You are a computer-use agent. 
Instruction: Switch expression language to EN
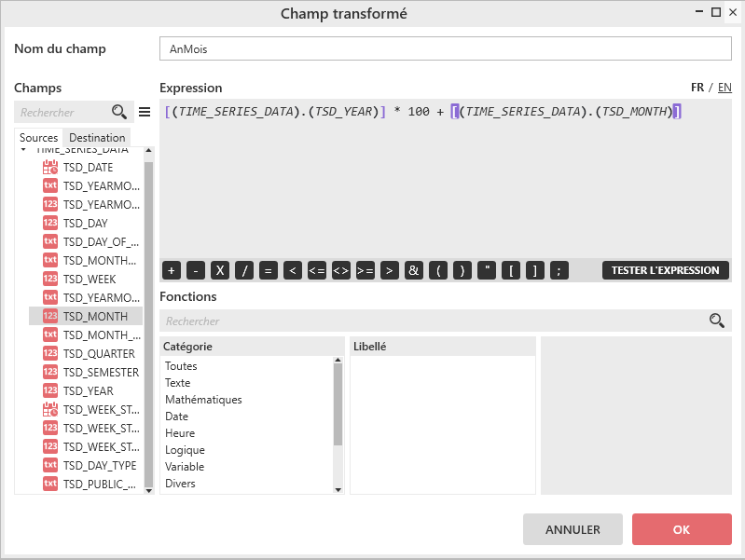(x=724, y=88)
